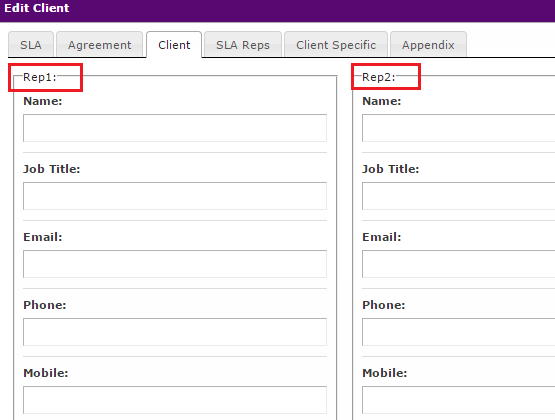Switch to the Appendix tab
The width and height of the screenshot is (555, 420).
pos(428,45)
